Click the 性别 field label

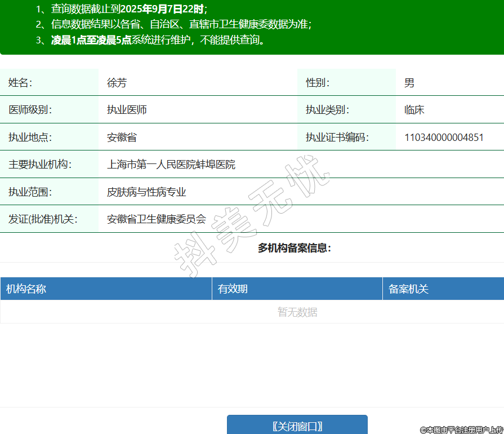coord(317,83)
